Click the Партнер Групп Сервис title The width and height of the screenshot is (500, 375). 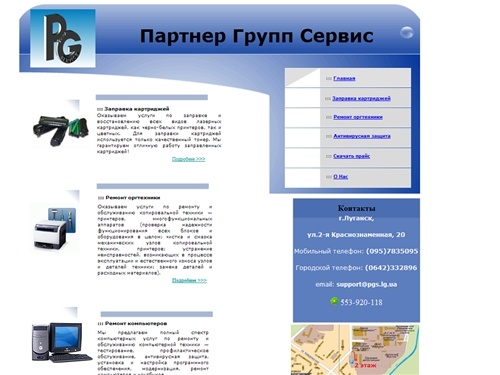256,36
